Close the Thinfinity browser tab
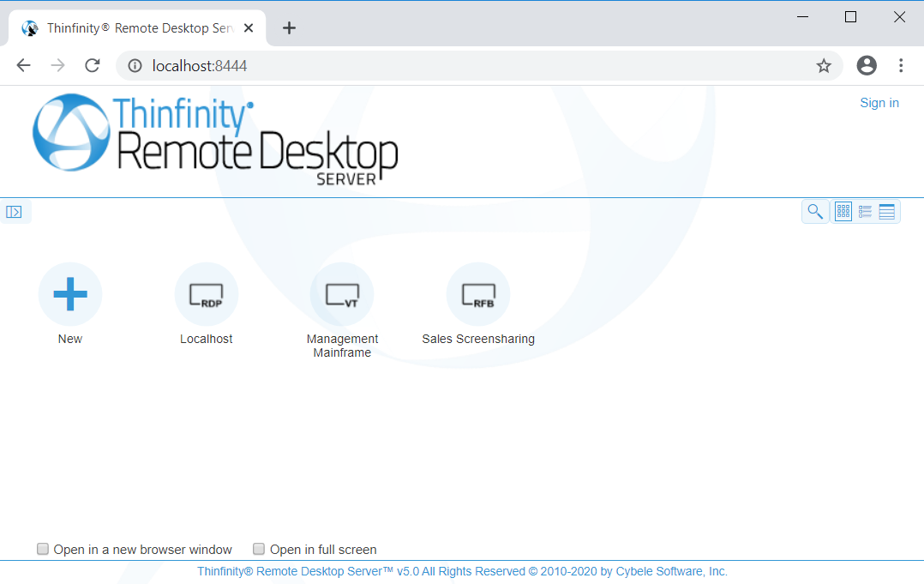924x584 pixels. 249,27
